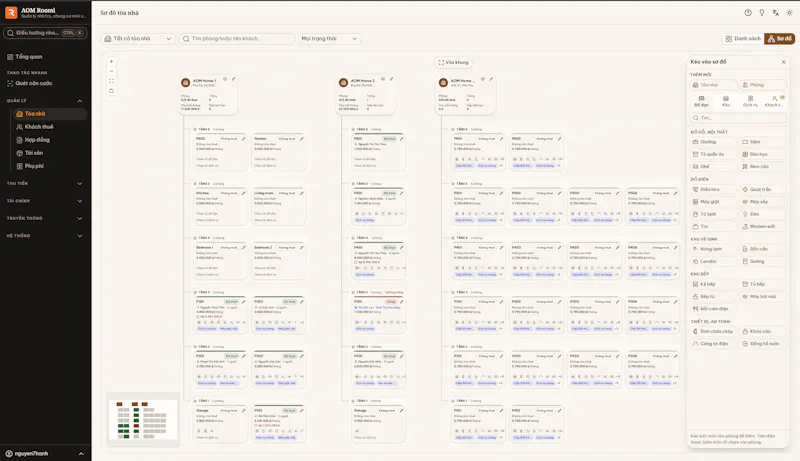Click fit-view icon in canvas controls
The height and width of the screenshot is (461, 800).
click(111, 81)
